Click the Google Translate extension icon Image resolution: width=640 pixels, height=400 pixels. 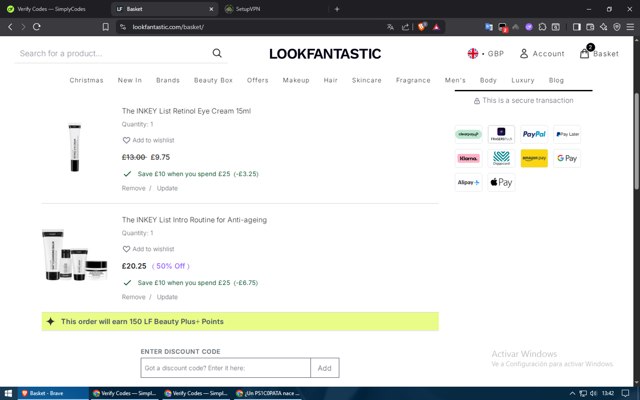(x=489, y=27)
